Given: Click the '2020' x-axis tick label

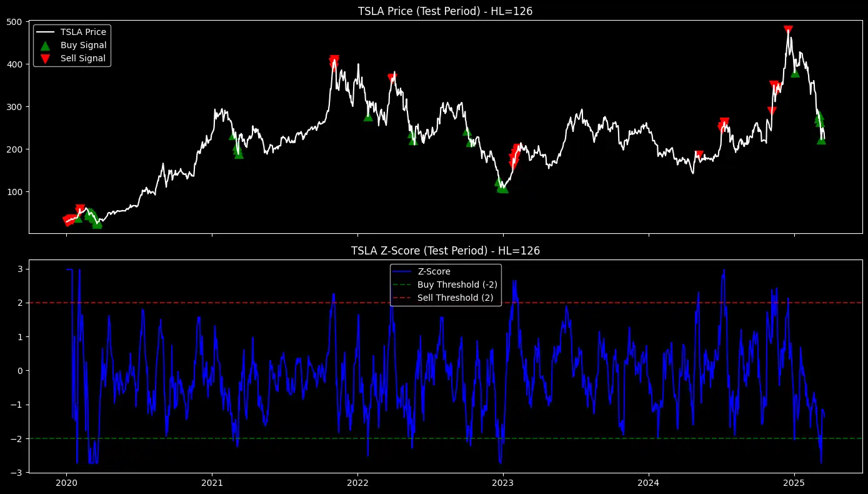Looking at the screenshot, I should tap(66, 483).
